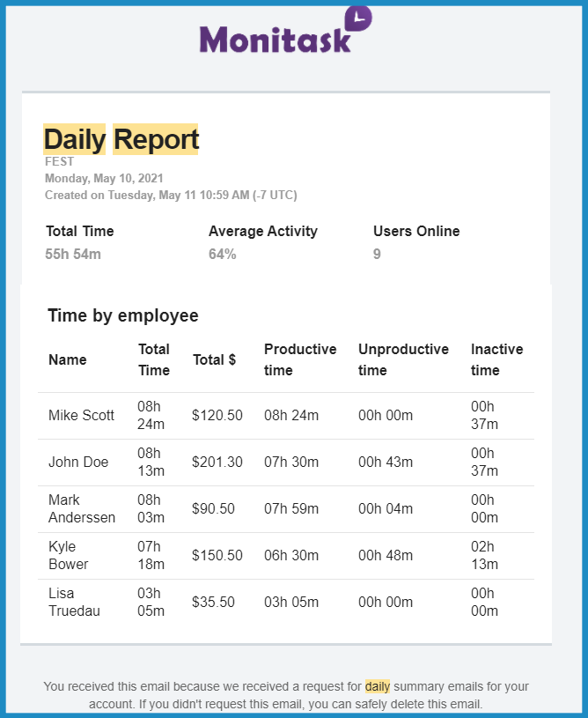Click the Monitask brand name text
Screen dimensions: 588x718
point(276,40)
